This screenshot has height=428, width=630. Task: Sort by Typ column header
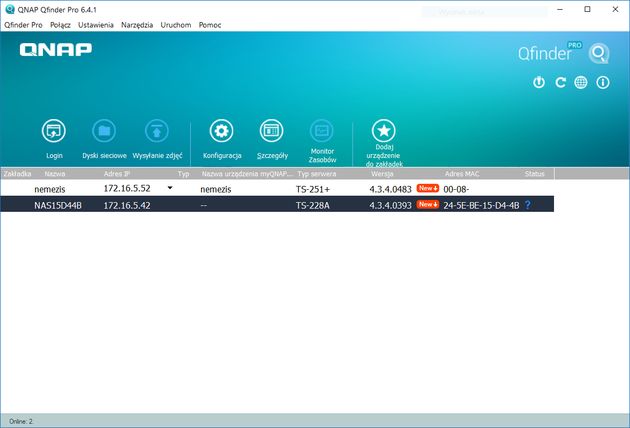183,174
